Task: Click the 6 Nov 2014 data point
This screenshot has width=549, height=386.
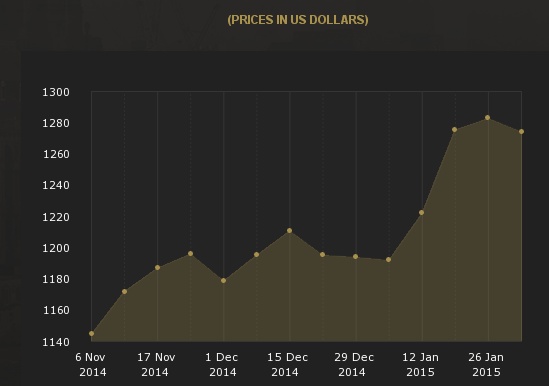Action: point(92,333)
